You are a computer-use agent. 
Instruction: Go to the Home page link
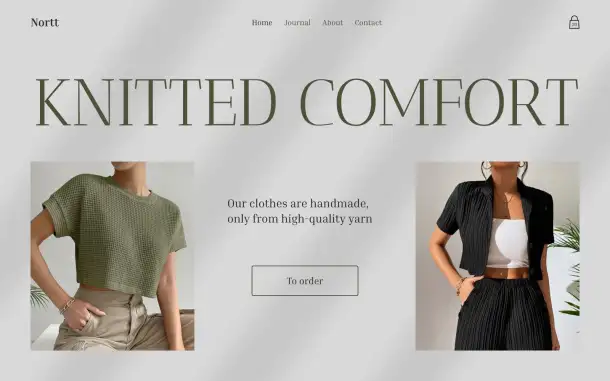pyautogui.click(x=262, y=23)
